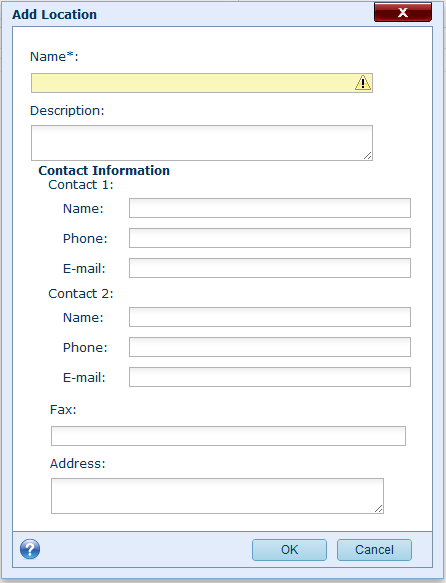Click the Contact 1 E-mail field
Image resolution: width=446 pixels, height=583 pixels.
(270, 268)
